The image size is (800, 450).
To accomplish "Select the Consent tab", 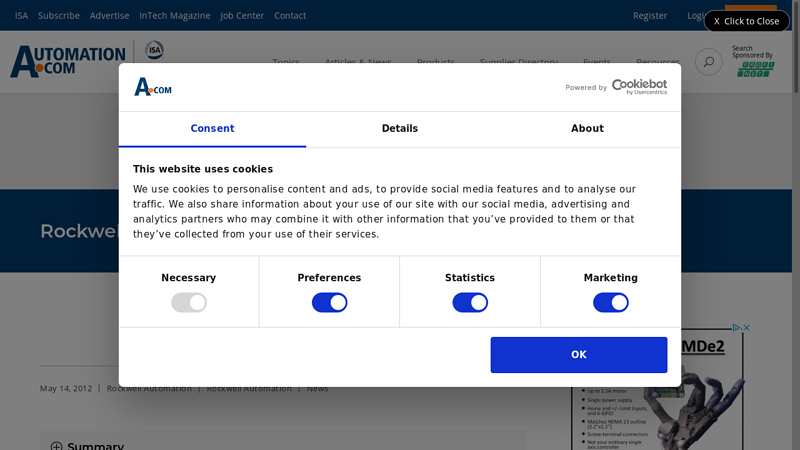I will pyautogui.click(x=212, y=129).
